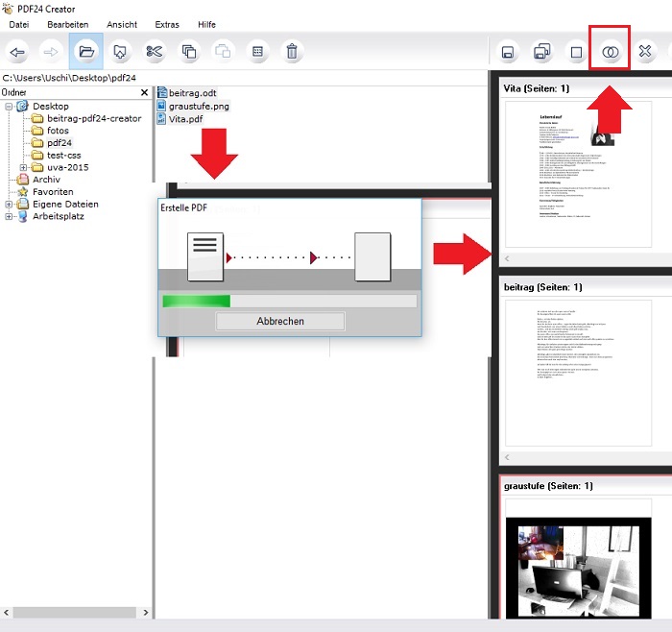672x632 pixels.
Task: Click the Vita (Seiten: 1) title
Action: click(536, 88)
